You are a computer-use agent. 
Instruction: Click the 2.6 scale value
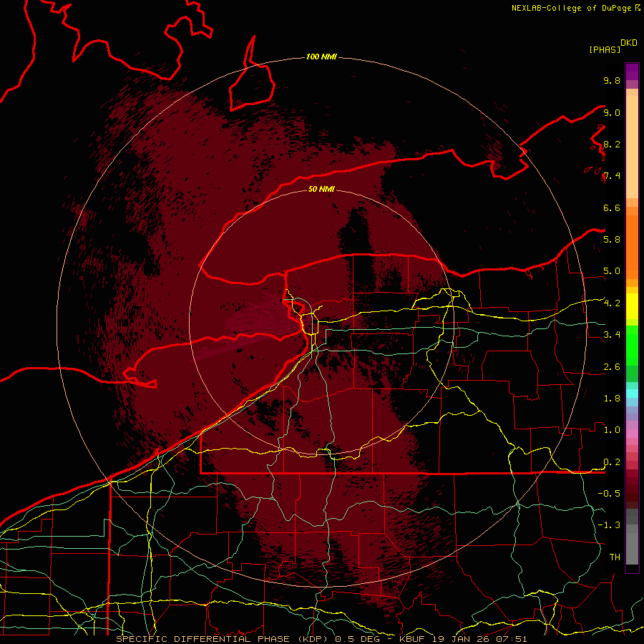612,367
